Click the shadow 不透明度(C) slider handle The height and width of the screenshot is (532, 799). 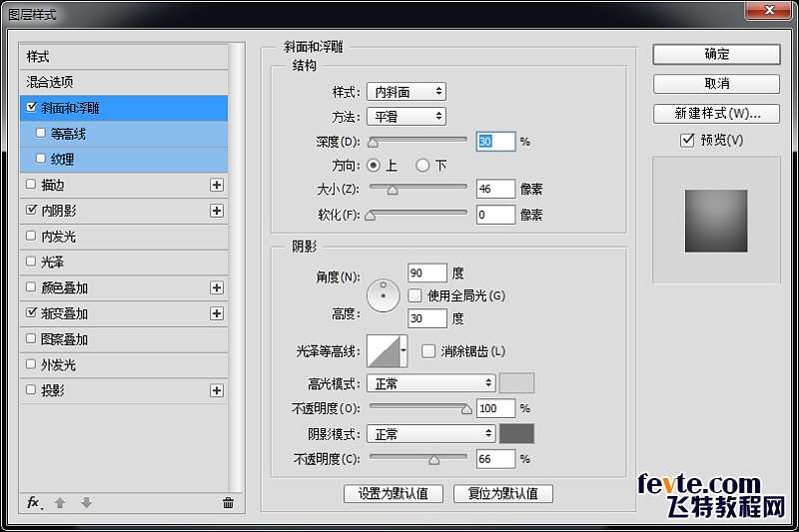[433, 460]
